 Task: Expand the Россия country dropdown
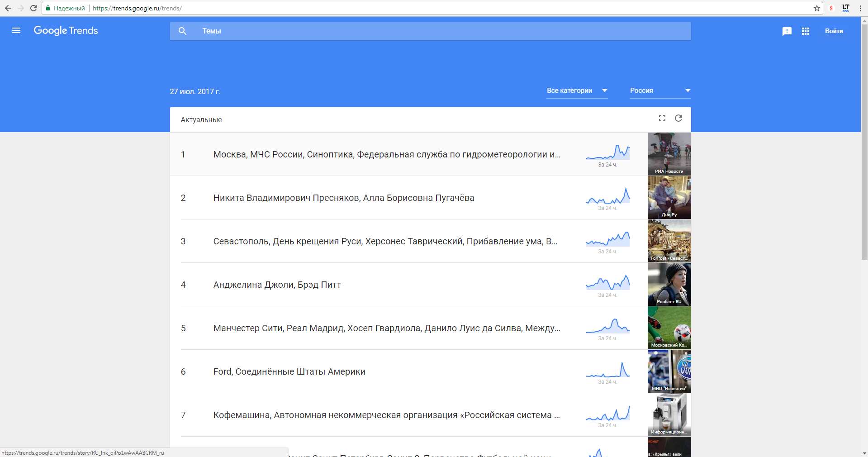660,90
